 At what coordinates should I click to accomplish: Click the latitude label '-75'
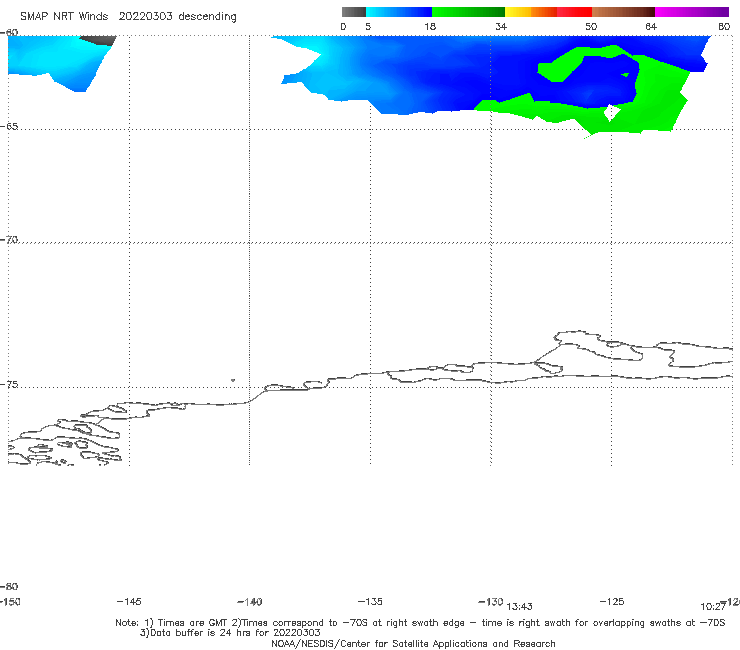tap(9, 385)
